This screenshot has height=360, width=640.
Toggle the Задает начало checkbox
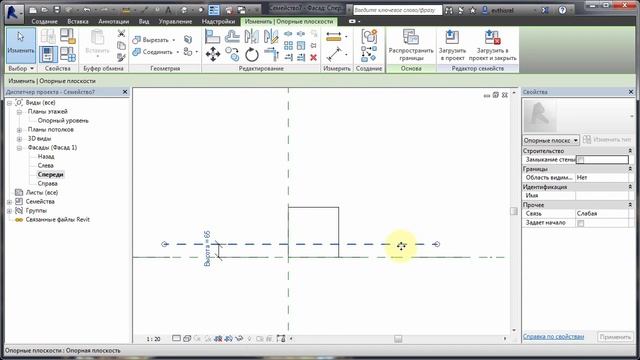[x=581, y=223]
